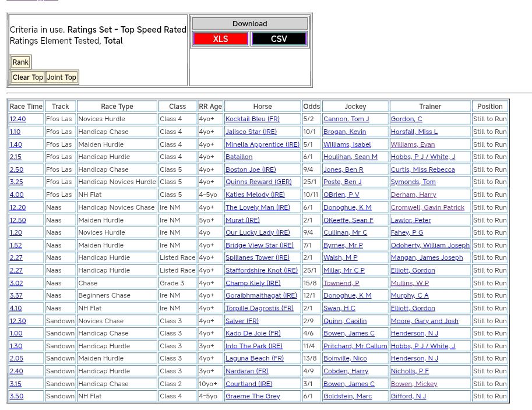Download ratings as XLS file

[220, 39]
